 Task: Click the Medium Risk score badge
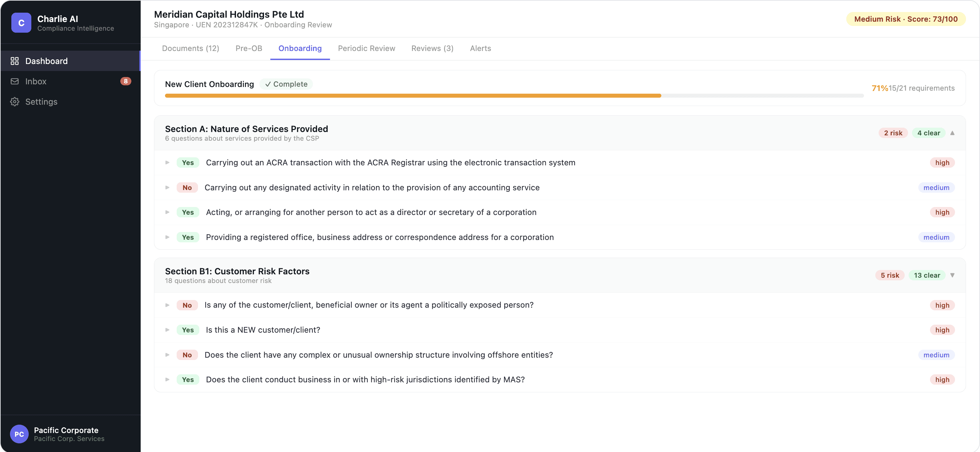[x=905, y=19]
